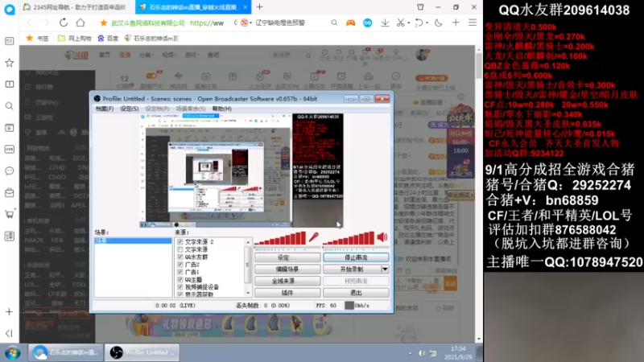Image resolution: width=644 pixels, height=362 pixels.
Task: Open the browser hamburger menu icon
Action: point(473,23)
